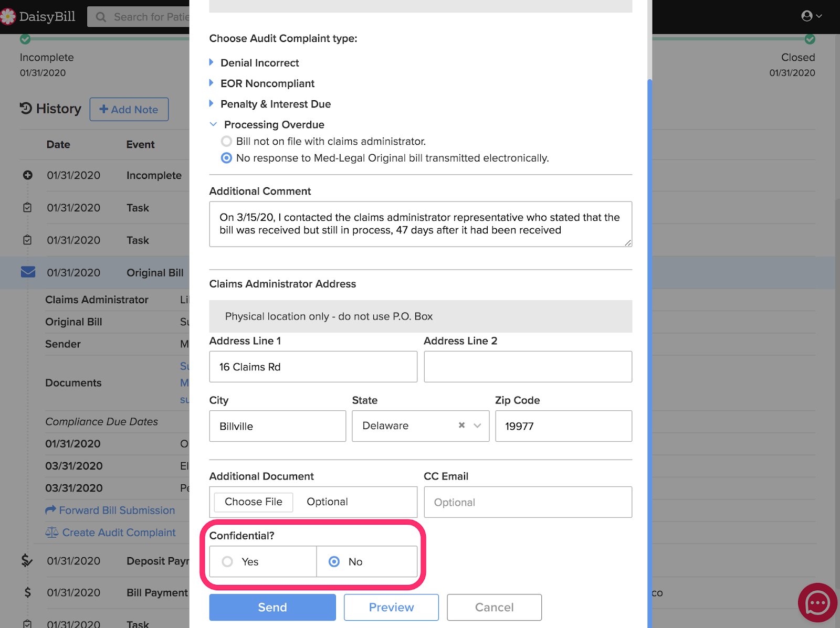Click the Original Bill envelope icon

click(28, 272)
